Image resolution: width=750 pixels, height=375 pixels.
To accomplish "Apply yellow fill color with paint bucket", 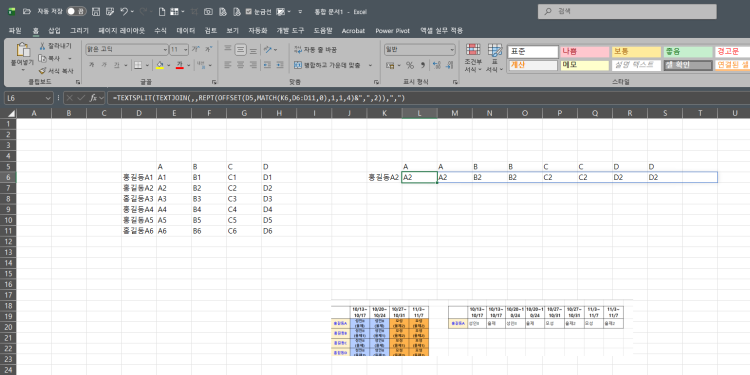I will 160,65.
